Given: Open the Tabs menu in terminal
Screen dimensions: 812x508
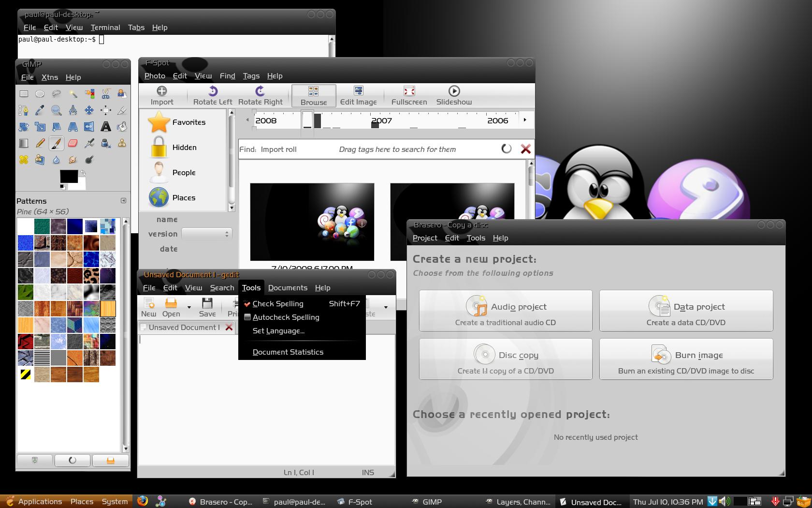Looking at the screenshot, I should [x=136, y=28].
